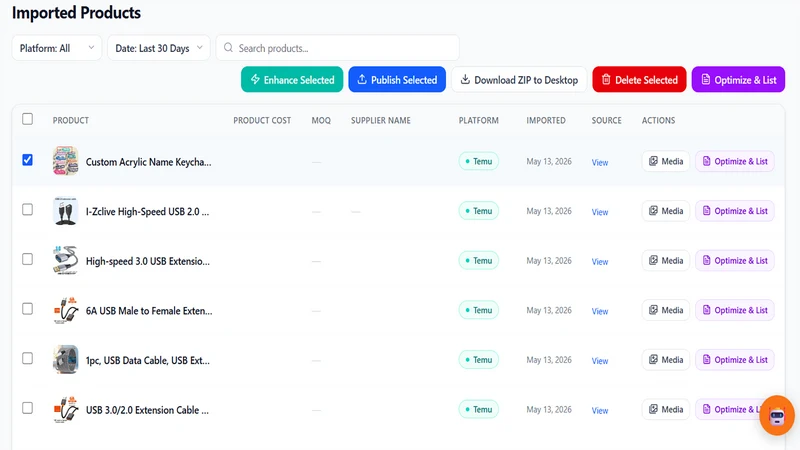
Task: Click View link for High-speed 3.0 USB Extension
Action: click(x=600, y=261)
